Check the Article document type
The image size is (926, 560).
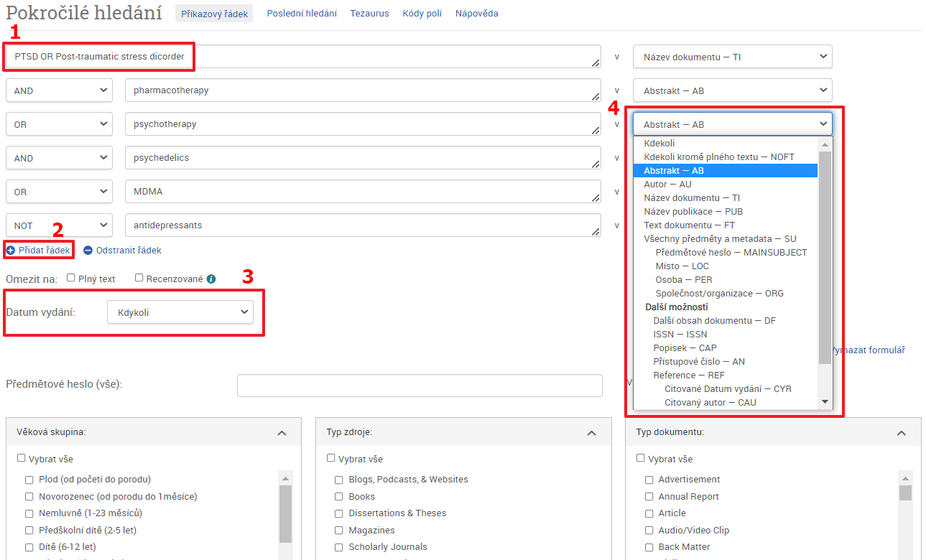[x=649, y=513]
